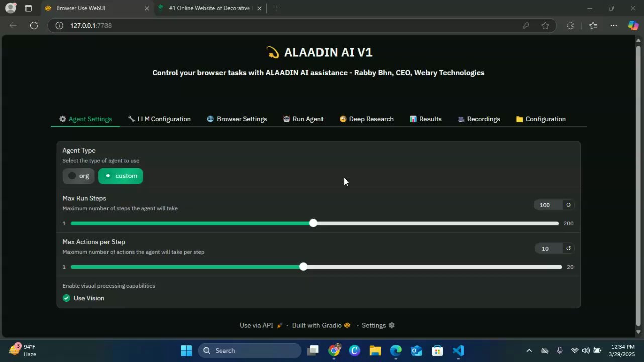Open the Results tab

click(425, 119)
